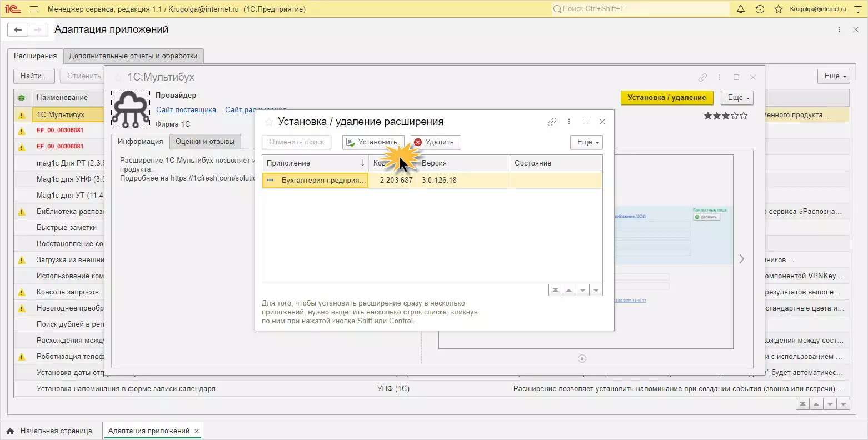Screen dimensions: 868x440
Task: Move down one row in applications list
Action: pos(582,291)
